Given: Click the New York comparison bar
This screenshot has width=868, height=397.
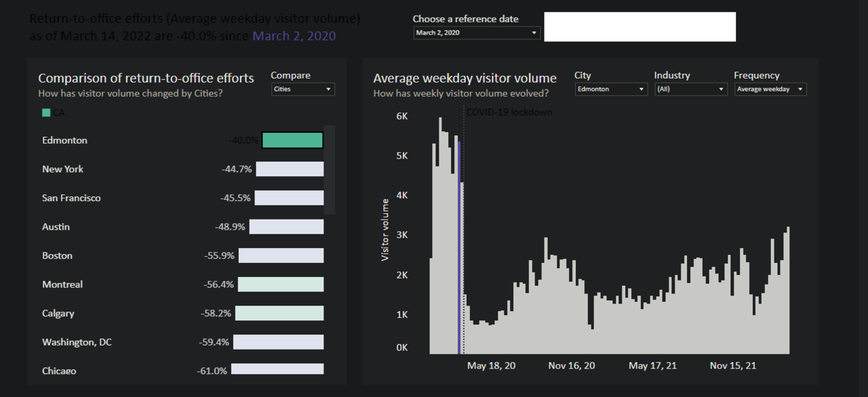Looking at the screenshot, I should [x=290, y=169].
